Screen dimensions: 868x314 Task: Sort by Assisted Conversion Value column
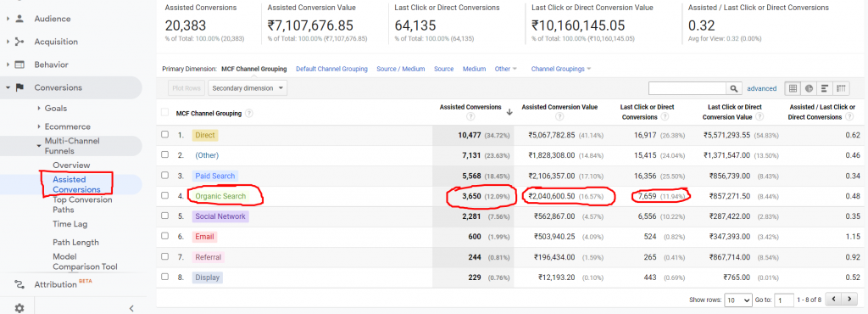click(559, 108)
